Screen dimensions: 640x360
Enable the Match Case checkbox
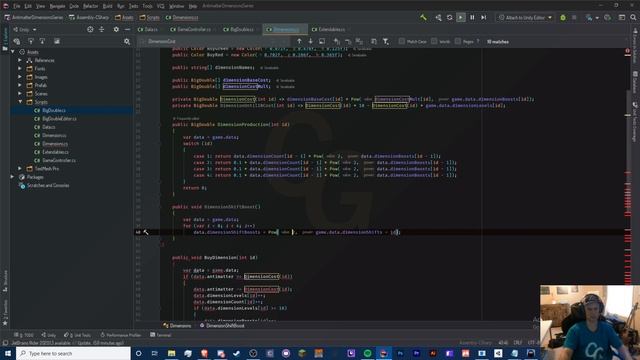coord(402,41)
